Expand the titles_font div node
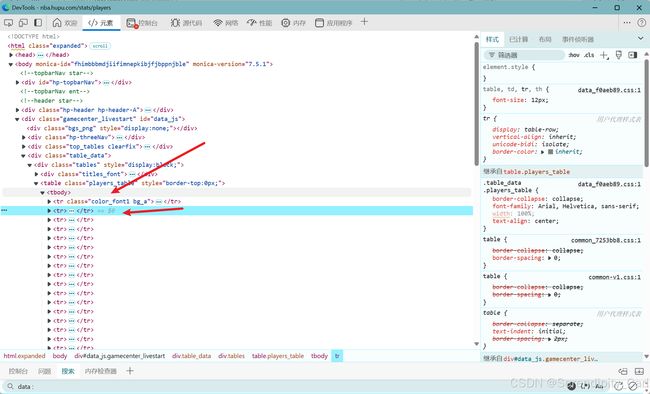This screenshot has width=650, height=394. [x=36, y=174]
